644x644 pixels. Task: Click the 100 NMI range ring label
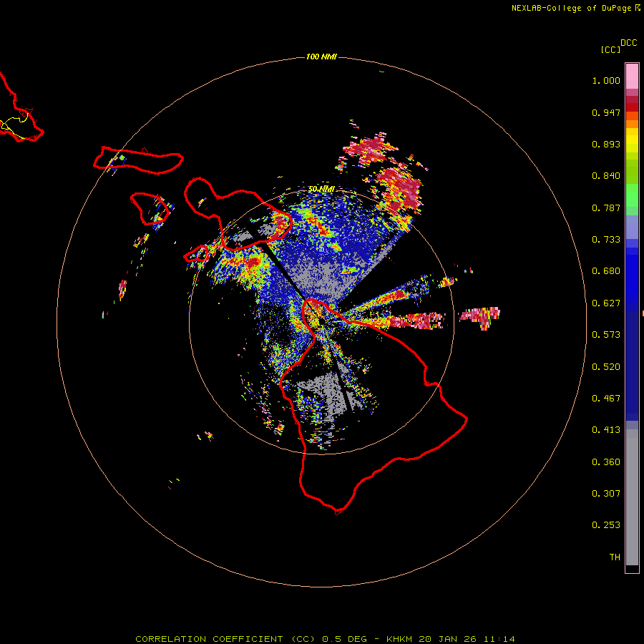pyautogui.click(x=321, y=57)
